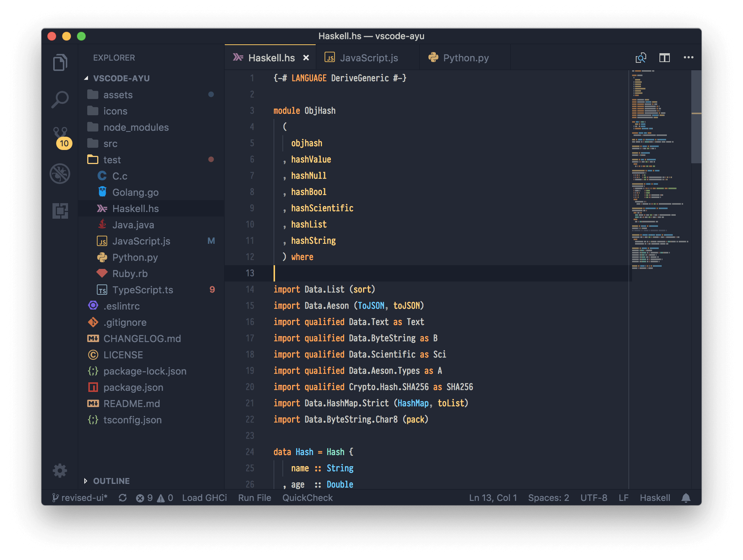Open the Explorer icon in activity bar
The image size is (743, 560).
pos(60,62)
